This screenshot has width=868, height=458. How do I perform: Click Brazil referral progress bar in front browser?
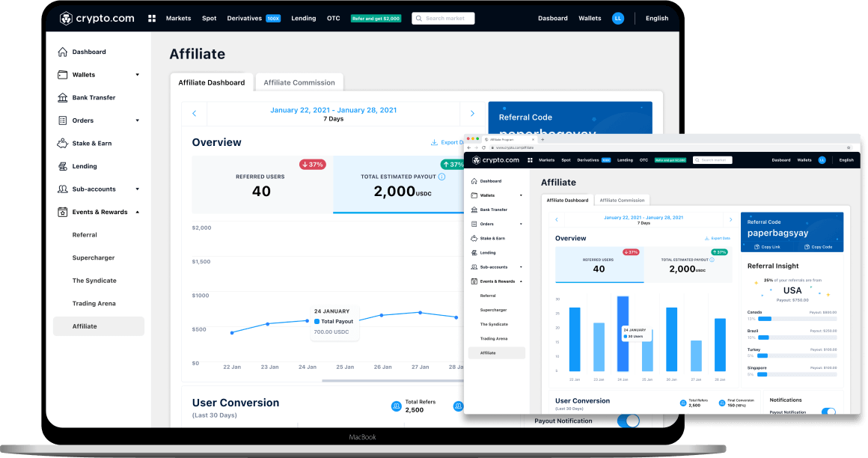[x=797, y=338]
